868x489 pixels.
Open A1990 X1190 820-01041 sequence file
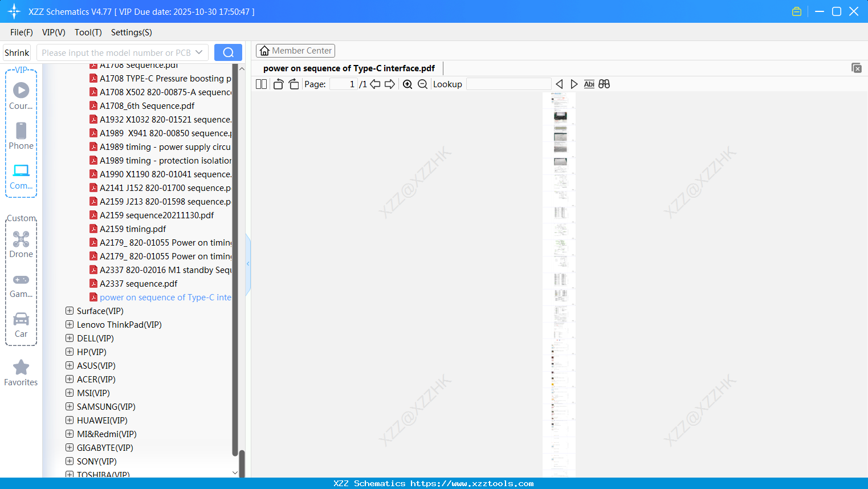(161, 174)
